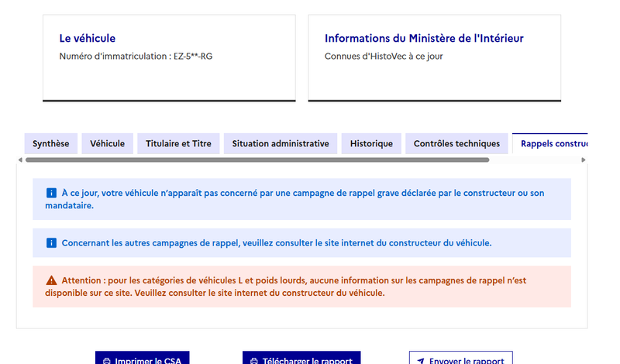Viewport: 620px width, 364px height.
Task: Select the Rappels constructeur tab
Action: point(550,143)
